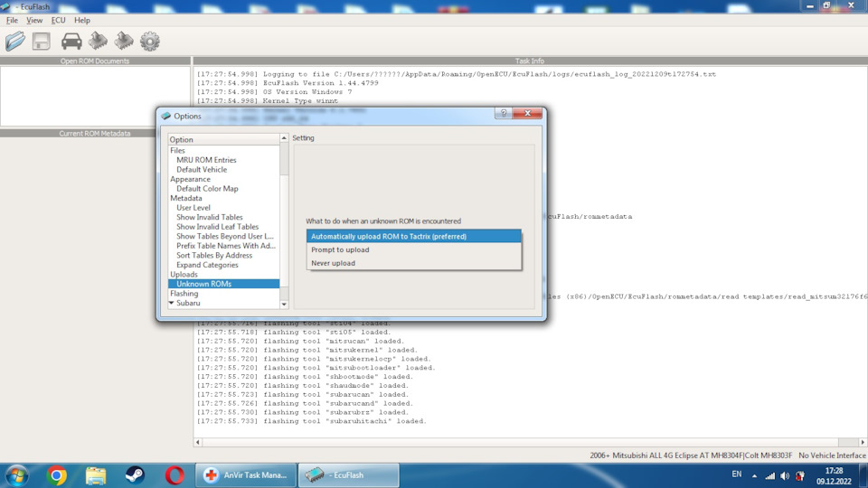Click the Mitsubishi vehicle status bar text
The image size is (868, 488).
coord(691,455)
